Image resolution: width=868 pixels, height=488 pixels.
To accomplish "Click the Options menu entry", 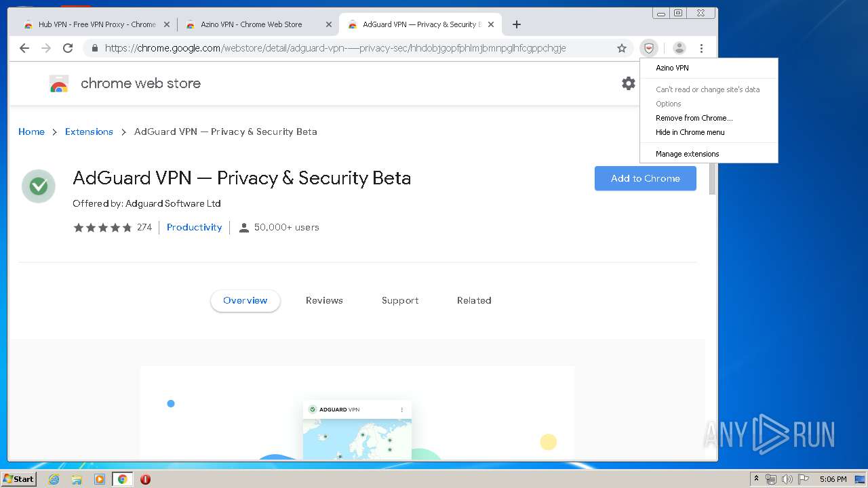I will point(709,104).
